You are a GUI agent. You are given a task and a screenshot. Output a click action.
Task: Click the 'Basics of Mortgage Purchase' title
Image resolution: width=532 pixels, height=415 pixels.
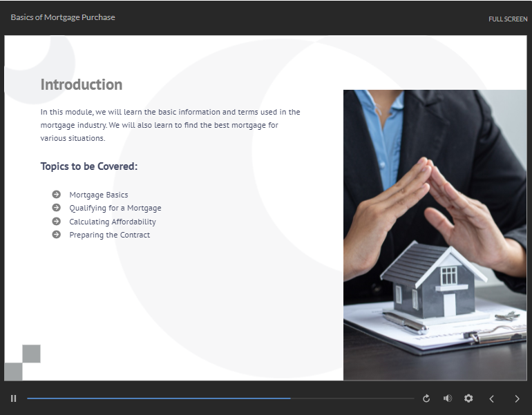63,17
